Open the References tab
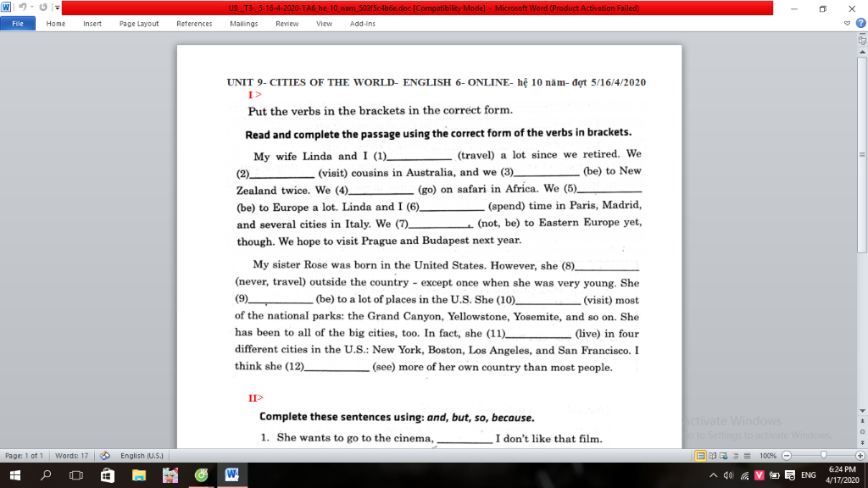The image size is (868, 488). coord(194,23)
